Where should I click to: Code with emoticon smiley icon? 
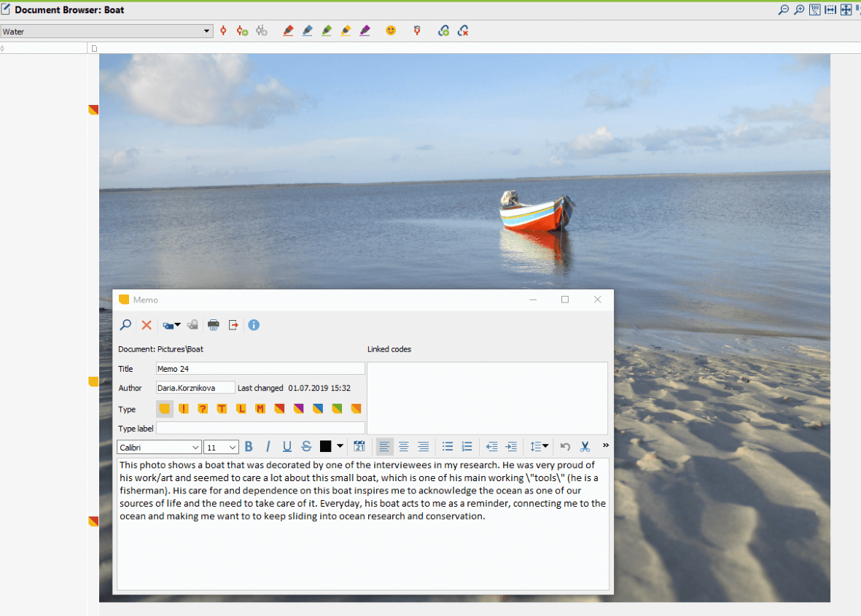[x=391, y=30]
